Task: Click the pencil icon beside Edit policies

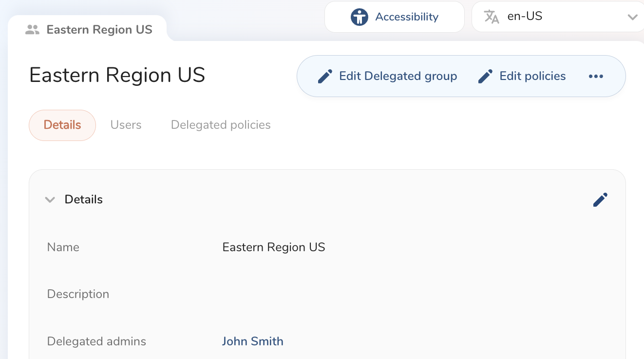Action: tap(485, 77)
